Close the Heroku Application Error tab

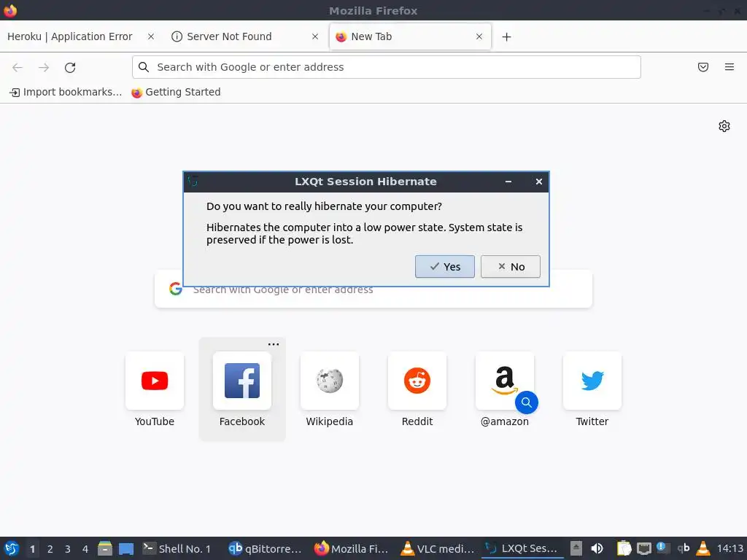click(150, 36)
